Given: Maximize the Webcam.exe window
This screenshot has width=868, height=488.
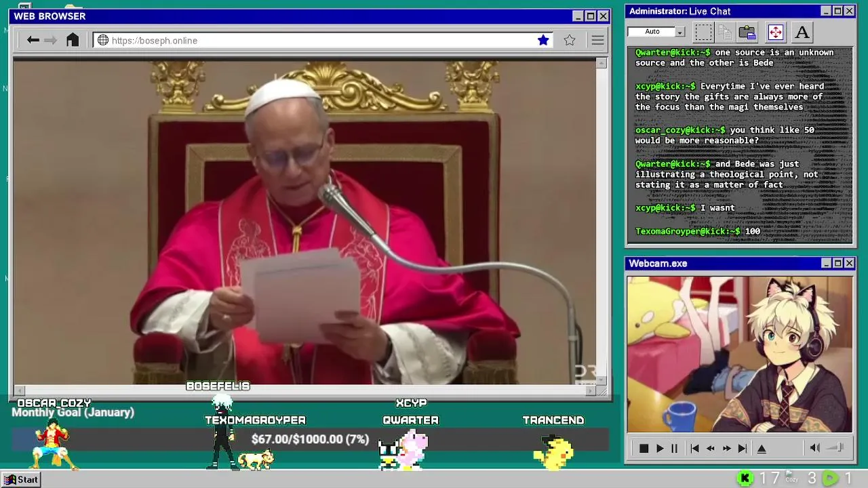Looking at the screenshot, I should (837, 263).
